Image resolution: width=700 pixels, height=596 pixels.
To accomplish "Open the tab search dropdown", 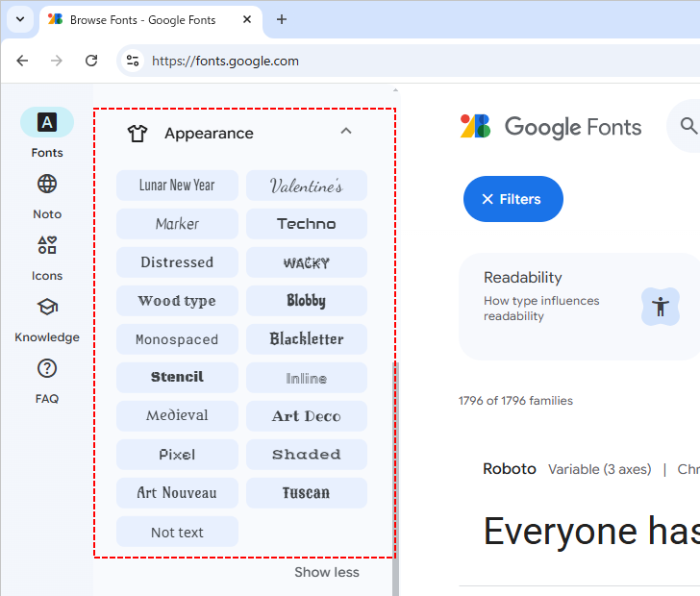I will click(20, 19).
